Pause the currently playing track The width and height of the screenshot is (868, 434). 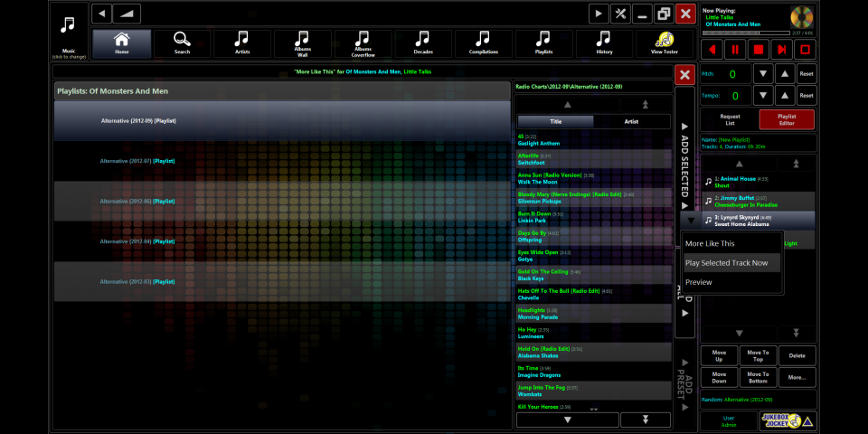(736, 49)
